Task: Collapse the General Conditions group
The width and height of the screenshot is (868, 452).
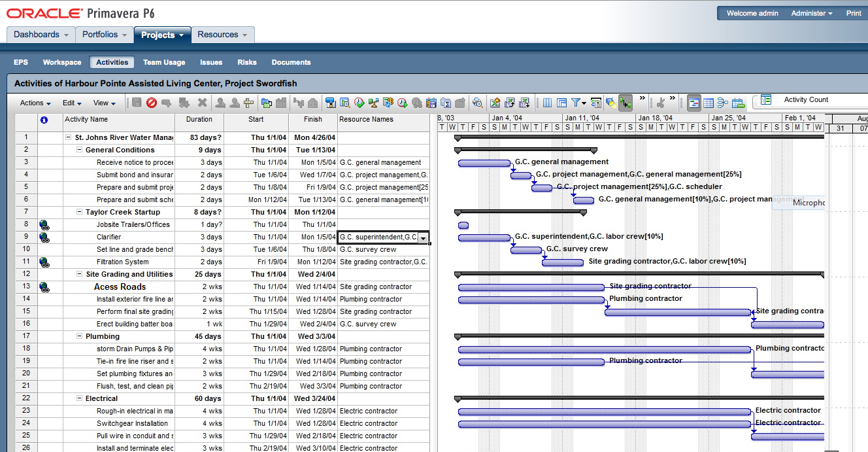Action: click(x=79, y=150)
